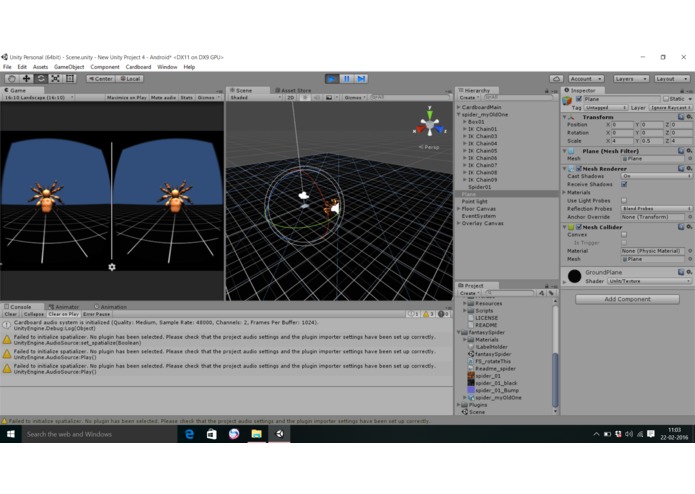Open Microsoft Edge from taskbar
Image resolution: width=695 pixels, height=494 pixels.
point(189,434)
